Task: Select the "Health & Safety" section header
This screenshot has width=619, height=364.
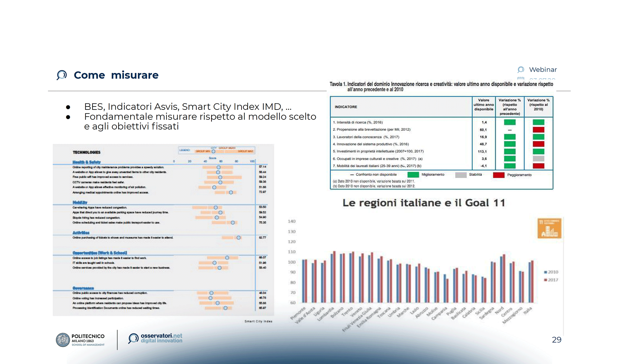Action: (x=86, y=162)
